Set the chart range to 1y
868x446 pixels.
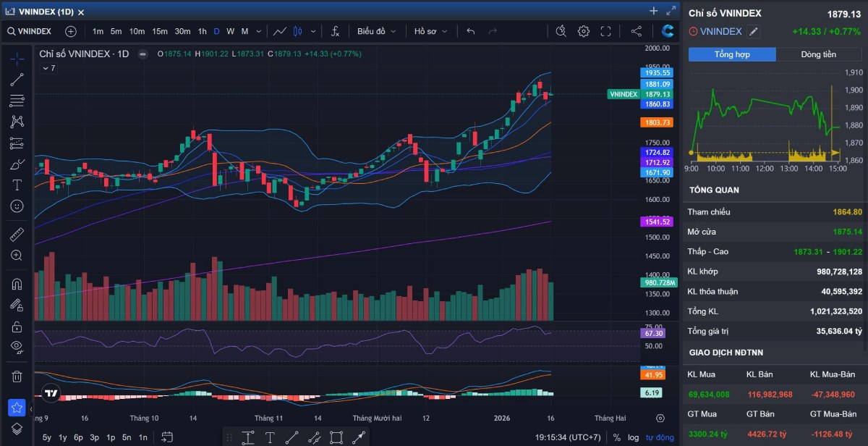63,437
